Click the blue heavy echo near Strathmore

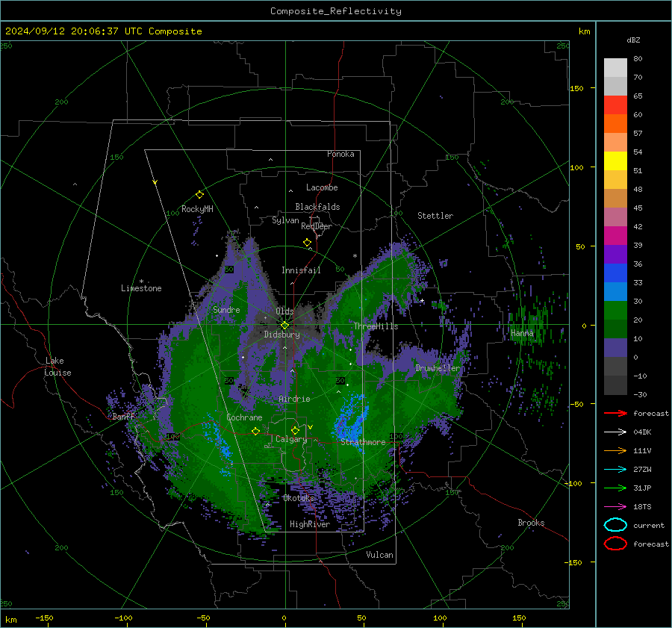pyautogui.click(x=353, y=418)
